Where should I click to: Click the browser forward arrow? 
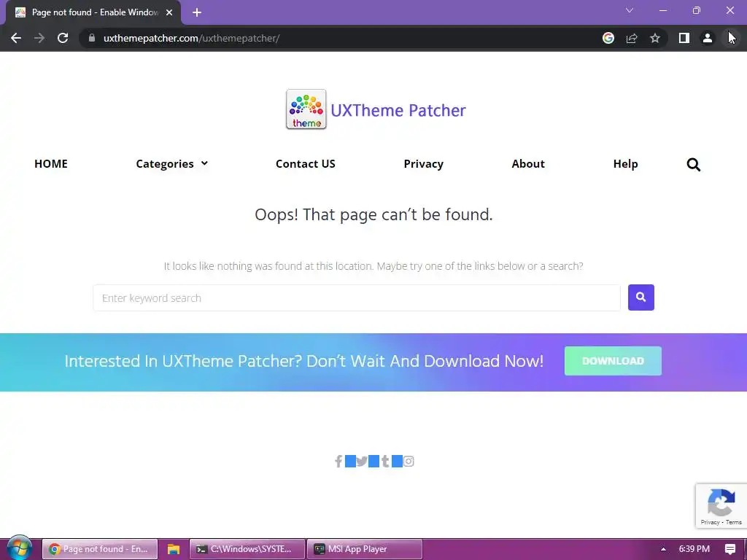[39, 38]
